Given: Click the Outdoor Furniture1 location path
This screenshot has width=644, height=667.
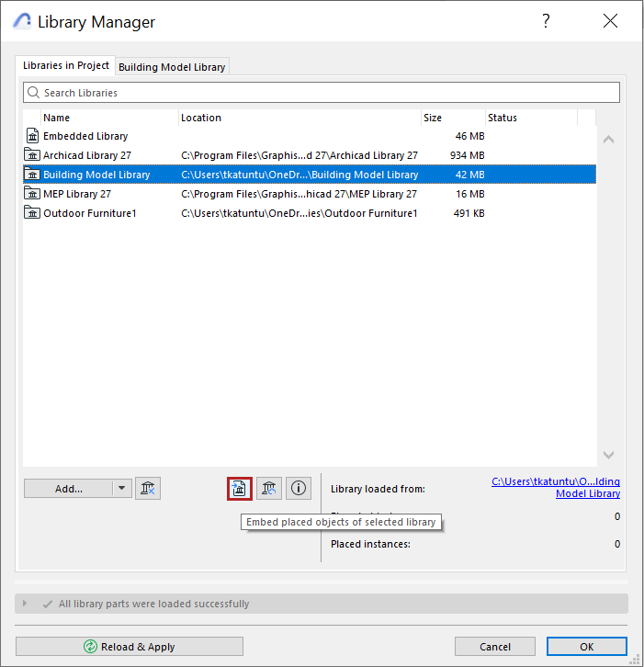Looking at the screenshot, I should tap(299, 213).
